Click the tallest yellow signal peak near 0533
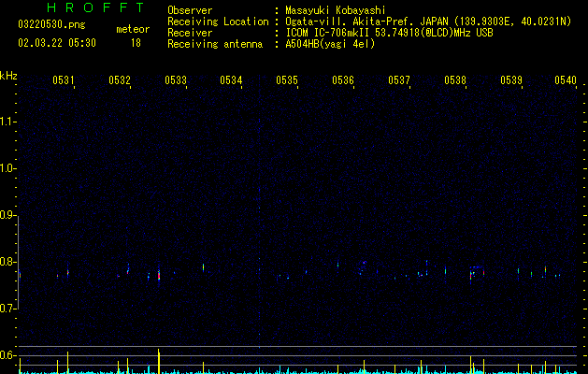Screen dimensions: 588x374 pos(159,361)
